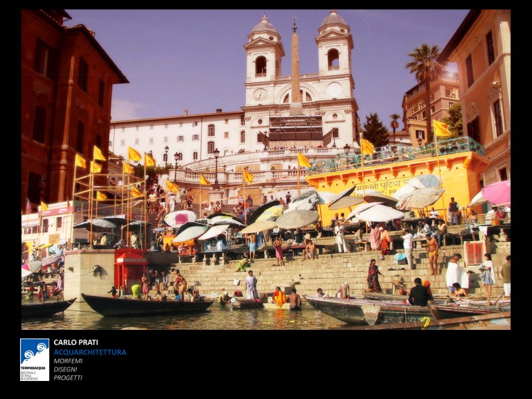Image resolution: width=532 pixels, height=399 pixels.
Task: Click the obelisk between the church towers
Action: 295,69
